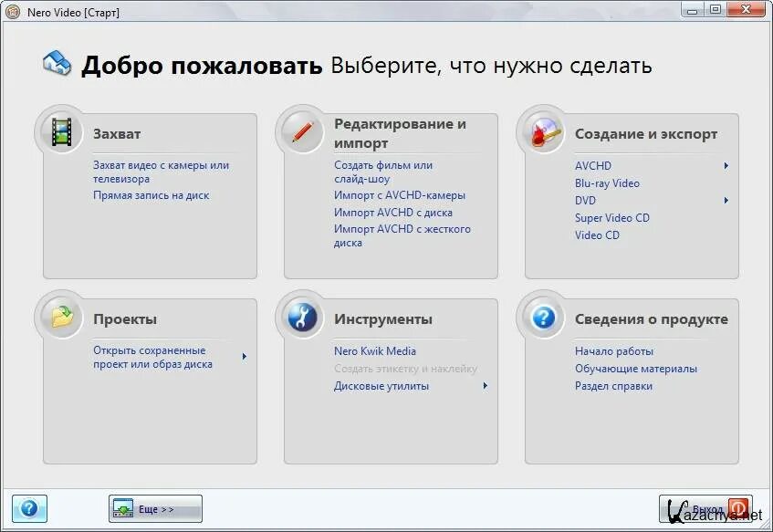Select Blu-ray Video
Viewport: 773px width, 532px height.
tap(607, 183)
